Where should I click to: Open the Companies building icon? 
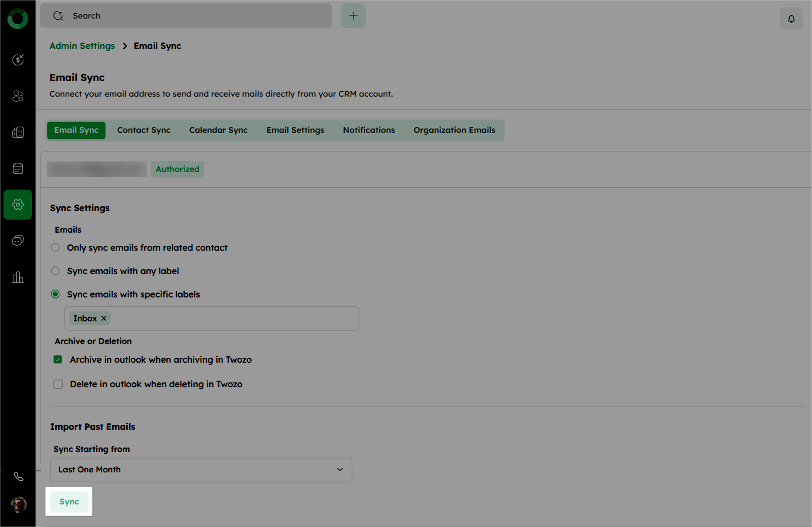18,132
